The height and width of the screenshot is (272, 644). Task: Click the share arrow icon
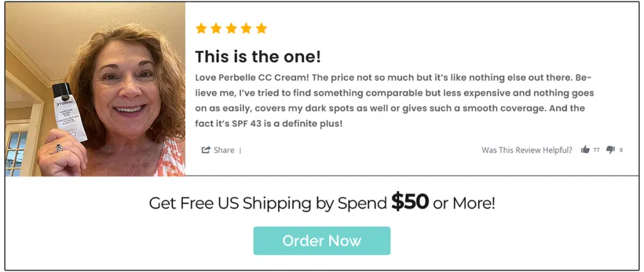click(206, 150)
